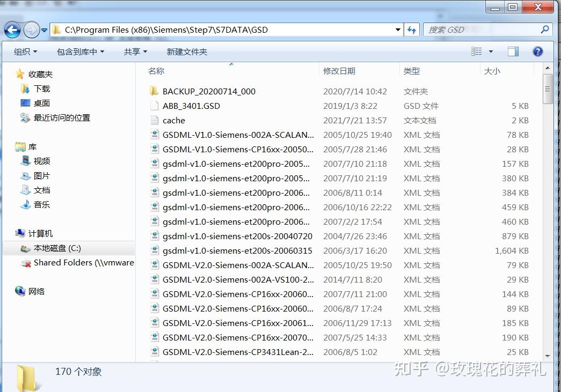
Task: Sort by 名称 column header
Action: [x=156, y=71]
